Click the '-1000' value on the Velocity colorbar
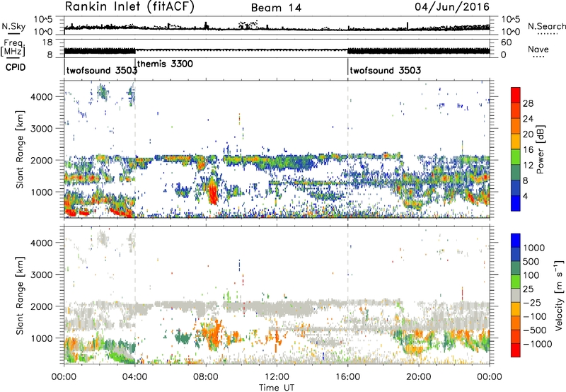This screenshot has height=392, width=566. [538, 344]
